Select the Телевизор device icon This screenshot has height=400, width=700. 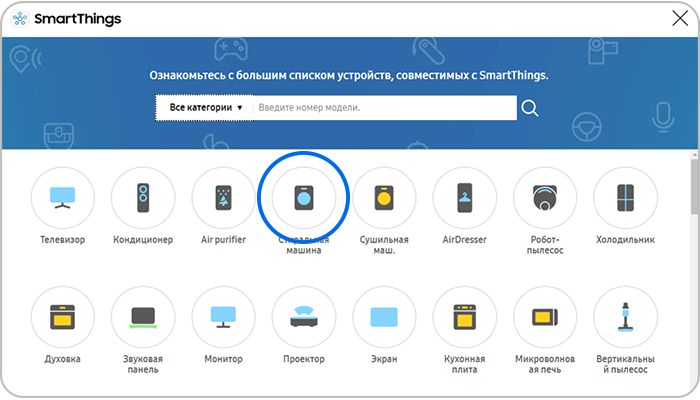point(63,198)
